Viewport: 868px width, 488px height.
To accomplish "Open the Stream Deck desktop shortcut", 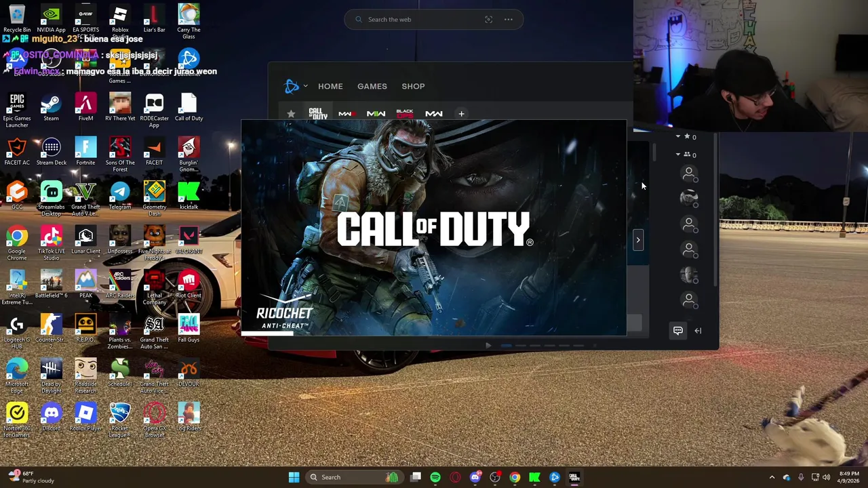I will (51, 152).
